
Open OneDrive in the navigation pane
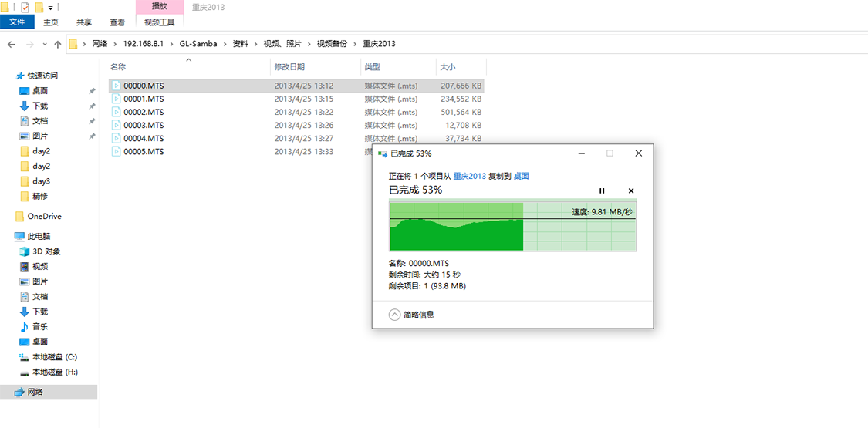click(44, 216)
